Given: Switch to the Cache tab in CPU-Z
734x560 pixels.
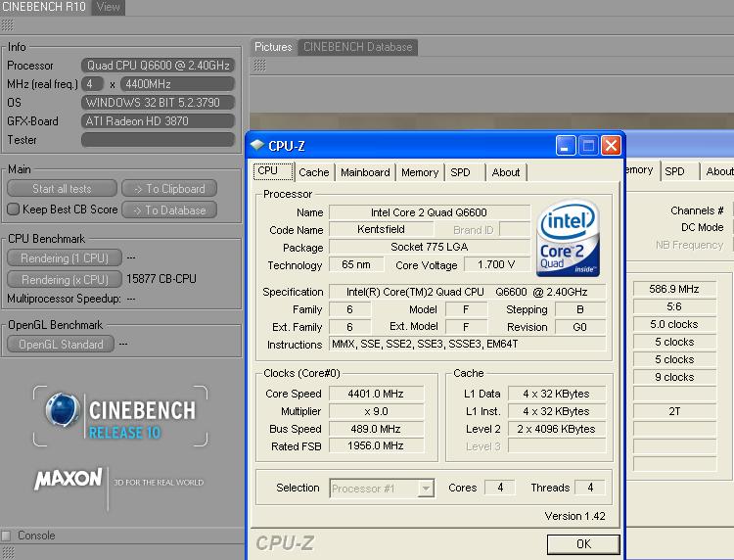Looking at the screenshot, I should [314, 172].
